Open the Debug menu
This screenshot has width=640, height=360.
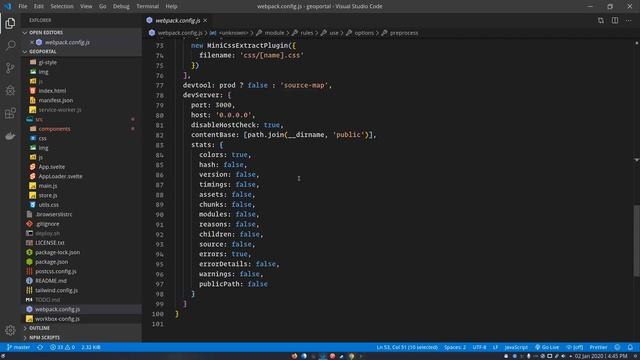coord(121,6)
